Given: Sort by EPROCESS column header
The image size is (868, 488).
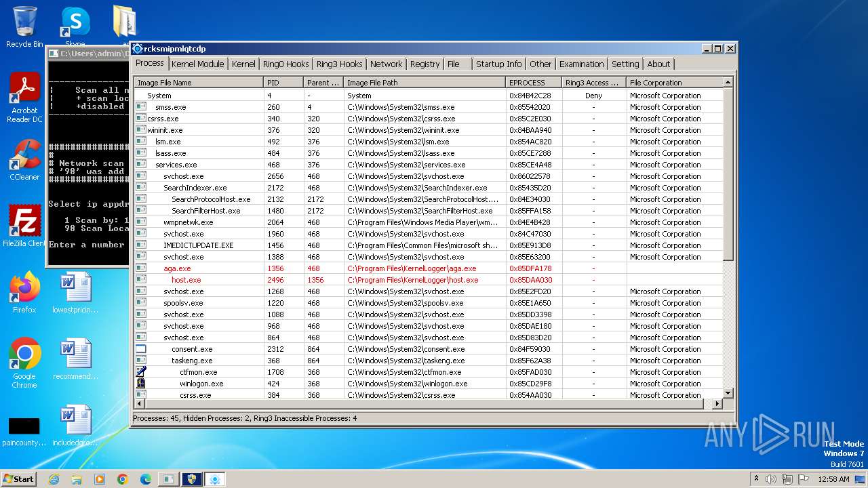Looking at the screenshot, I should click(x=534, y=83).
